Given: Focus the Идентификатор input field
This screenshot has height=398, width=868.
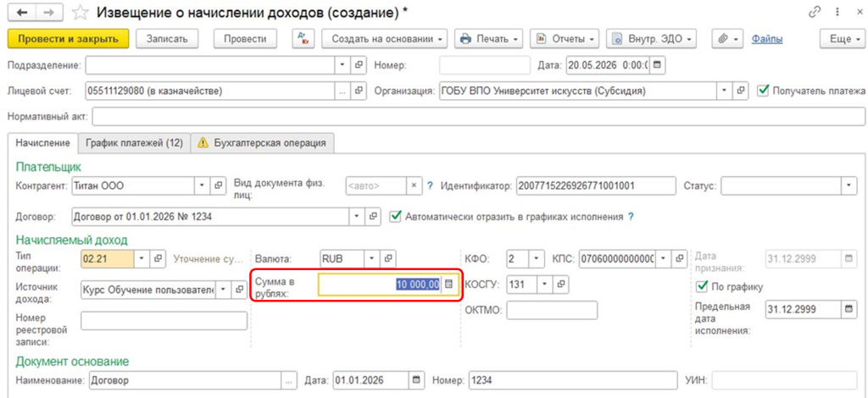Looking at the screenshot, I should tap(596, 185).
